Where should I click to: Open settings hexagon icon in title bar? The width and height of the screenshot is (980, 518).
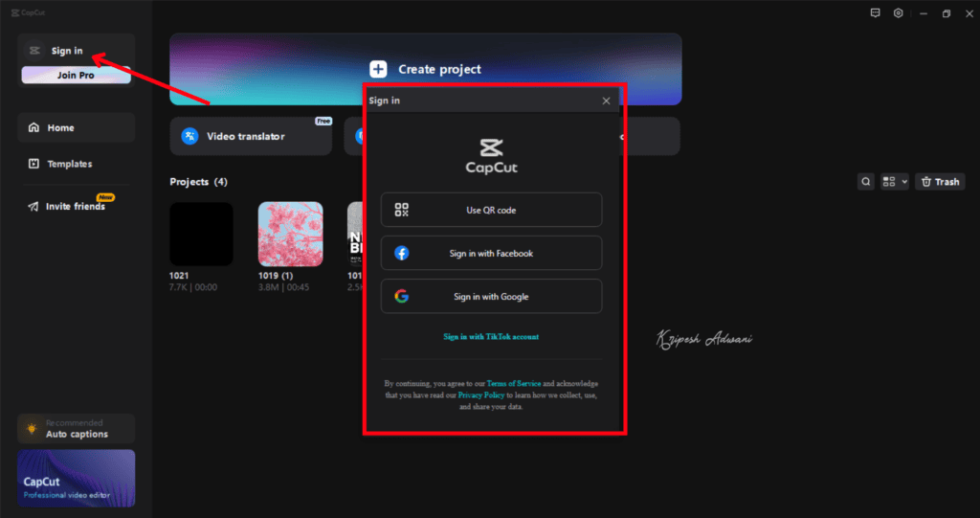898,13
